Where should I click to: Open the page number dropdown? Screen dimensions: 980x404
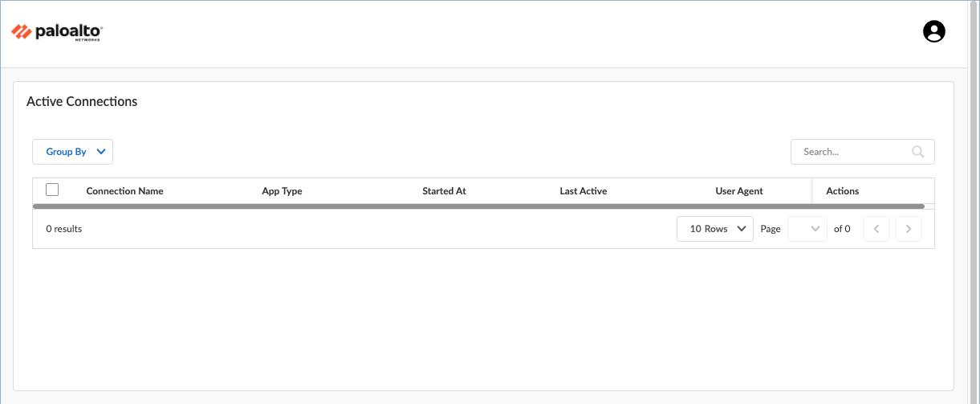807,229
